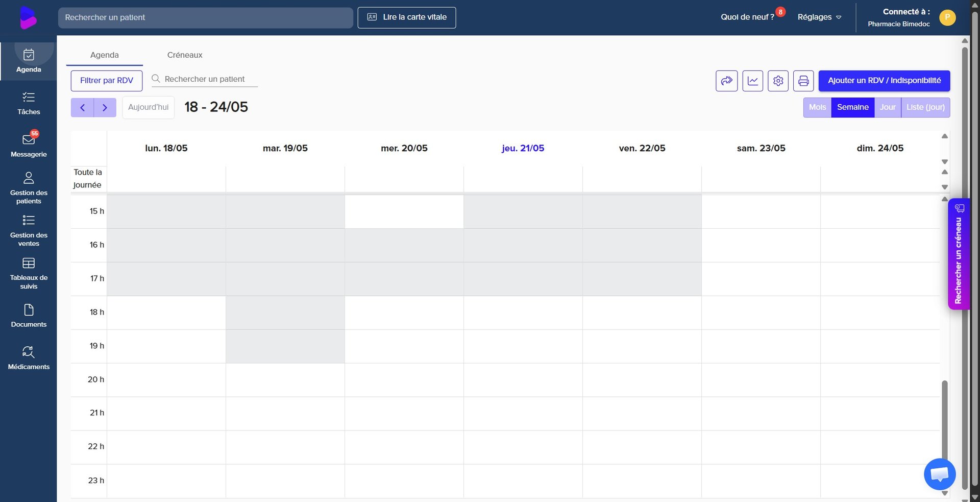Screen dimensions: 980x502
Task: Click the share arrow icon button
Action: coord(726,81)
